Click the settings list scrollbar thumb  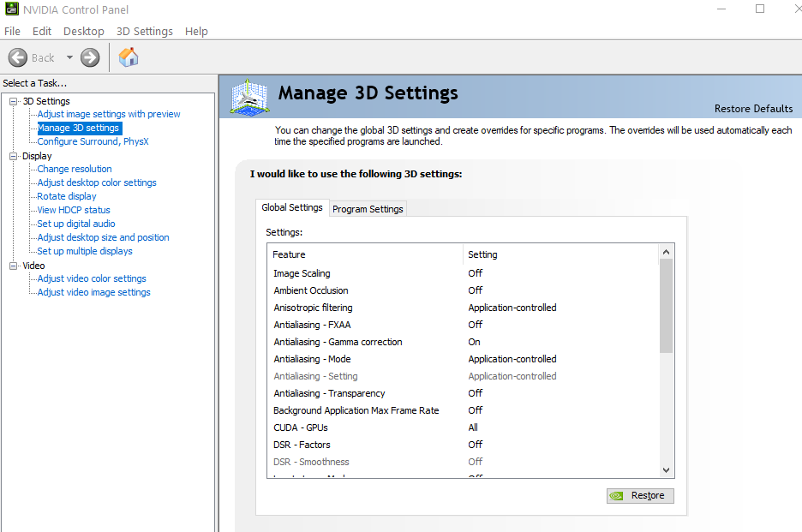point(666,306)
